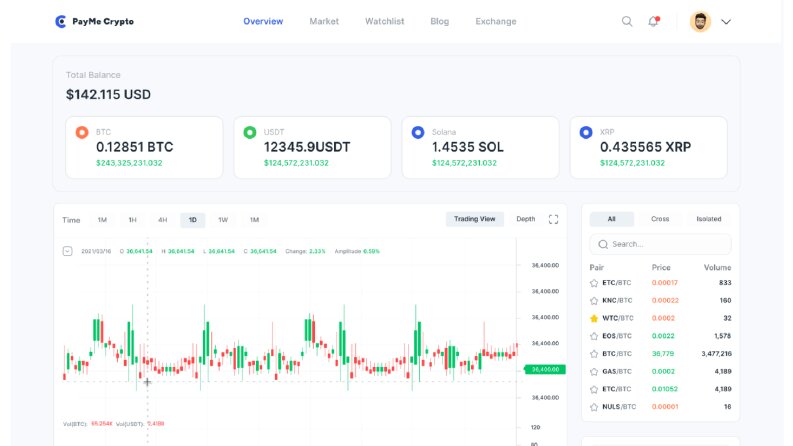Click the PayMe Crypto logo
793x446 pixels.
coord(94,21)
